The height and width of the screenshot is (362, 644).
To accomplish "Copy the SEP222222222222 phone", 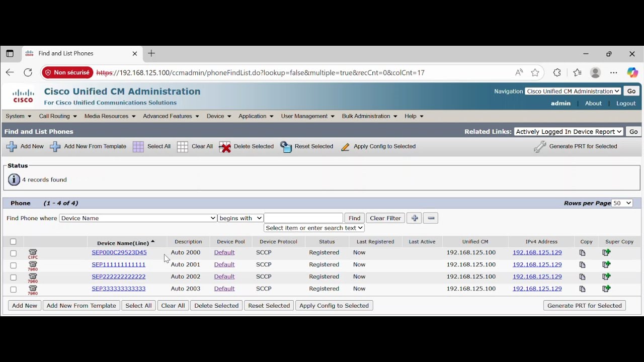I will [582, 277].
